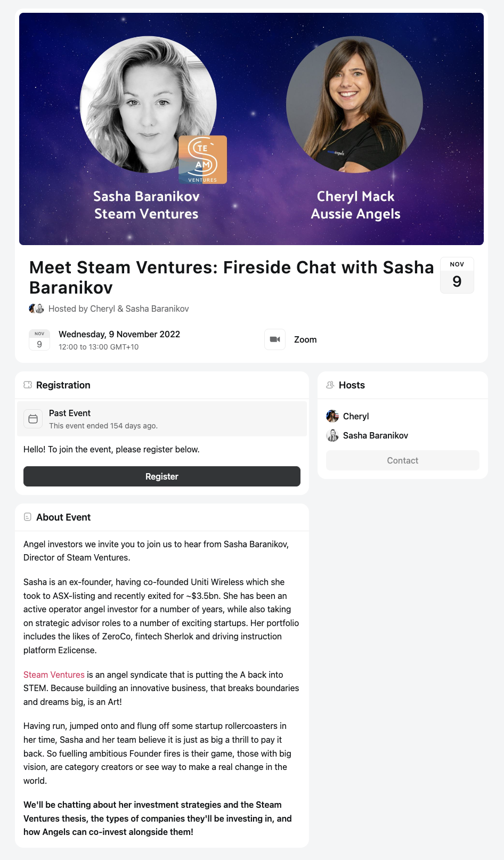
Task: Open host Cheryl's profile name
Action: click(356, 416)
